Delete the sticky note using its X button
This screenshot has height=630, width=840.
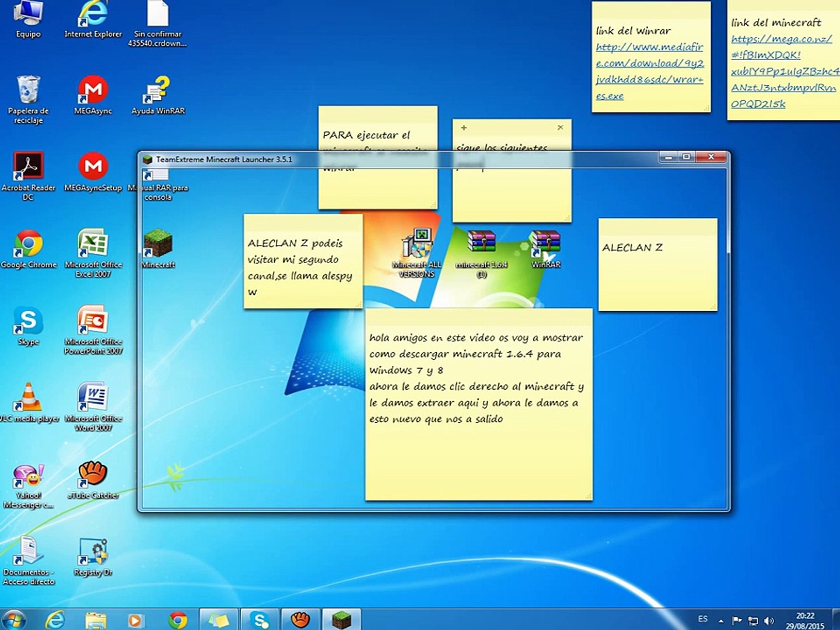[x=560, y=128]
